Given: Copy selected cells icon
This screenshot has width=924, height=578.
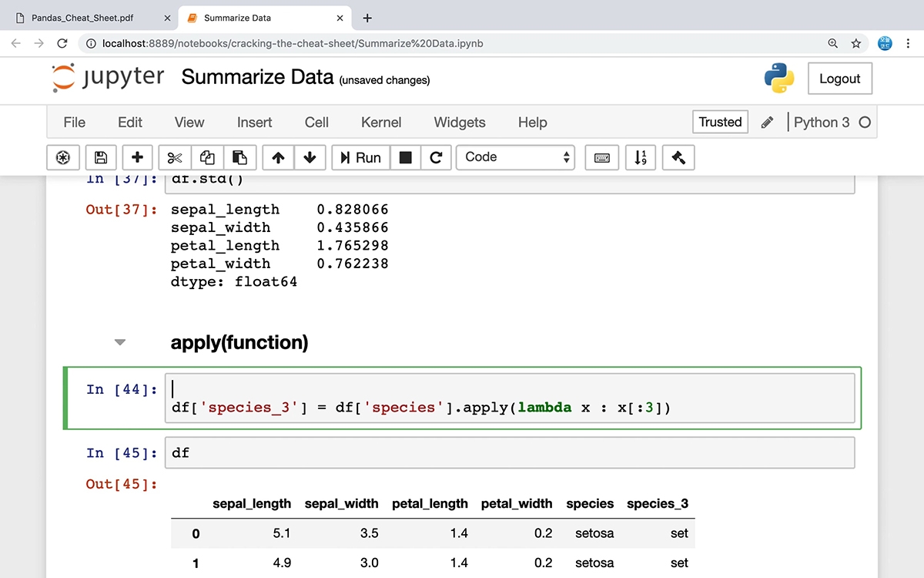Looking at the screenshot, I should coord(207,157).
